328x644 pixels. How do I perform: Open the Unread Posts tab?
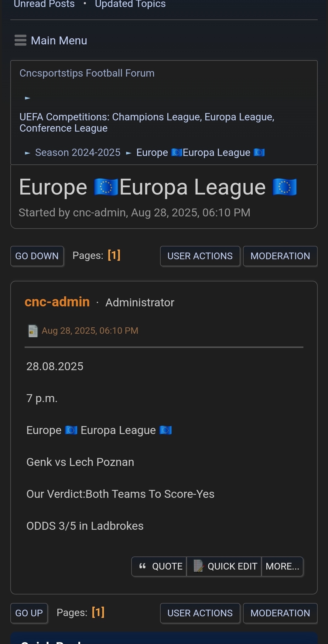[x=44, y=4]
